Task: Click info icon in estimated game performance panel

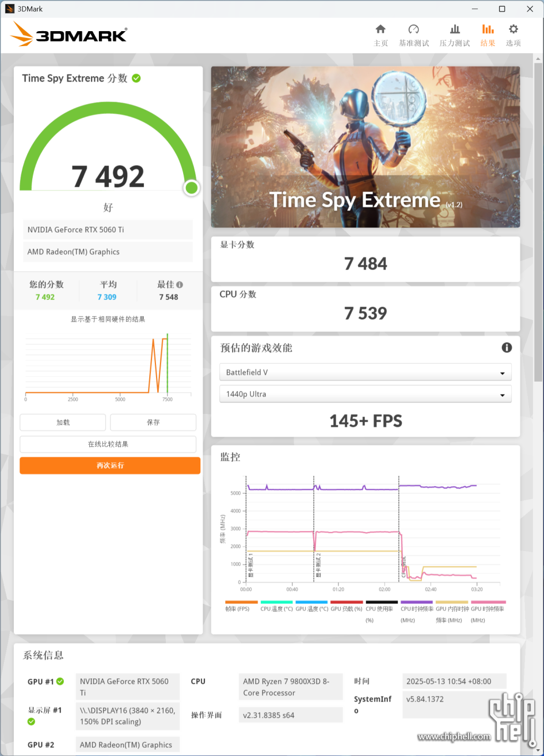Action: [x=507, y=348]
